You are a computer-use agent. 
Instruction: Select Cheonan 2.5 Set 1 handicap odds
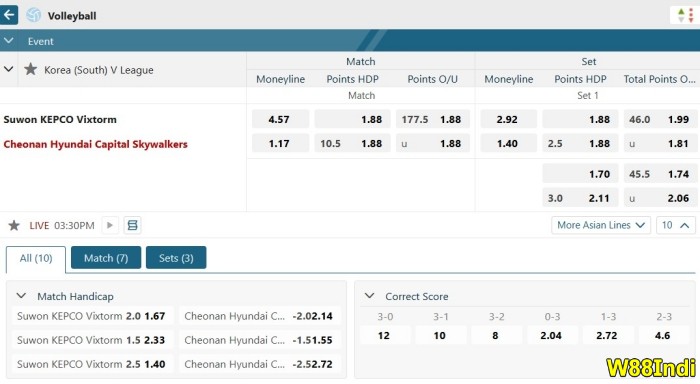580,143
